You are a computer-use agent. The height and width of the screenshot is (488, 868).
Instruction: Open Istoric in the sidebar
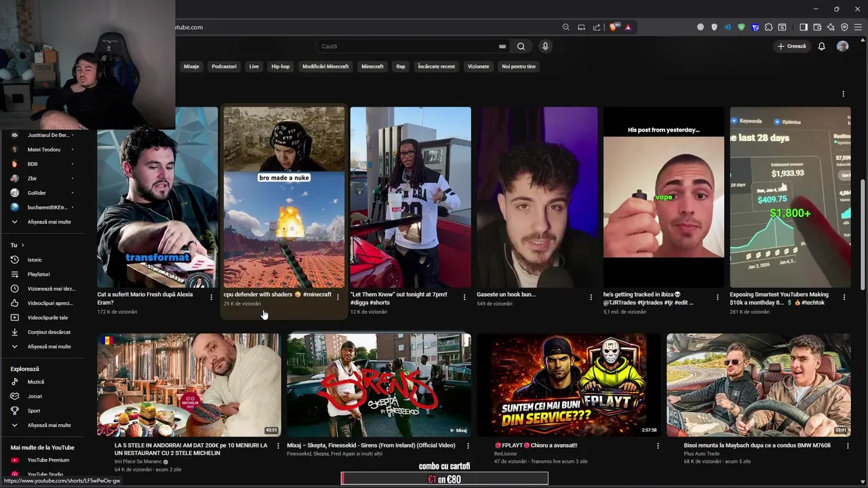(x=44, y=260)
